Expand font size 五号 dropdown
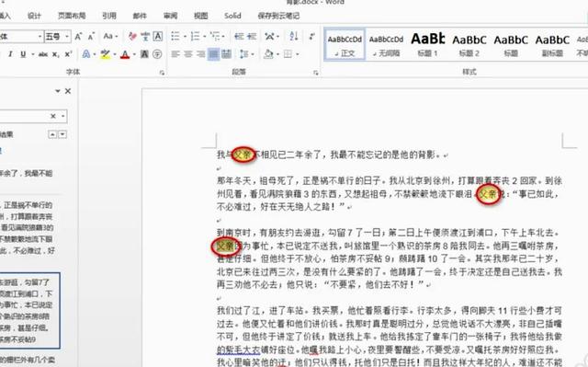The image size is (588, 367). (67, 37)
